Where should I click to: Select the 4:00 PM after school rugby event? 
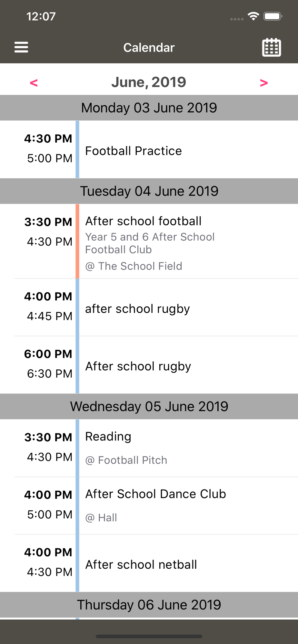pos(137,308)
